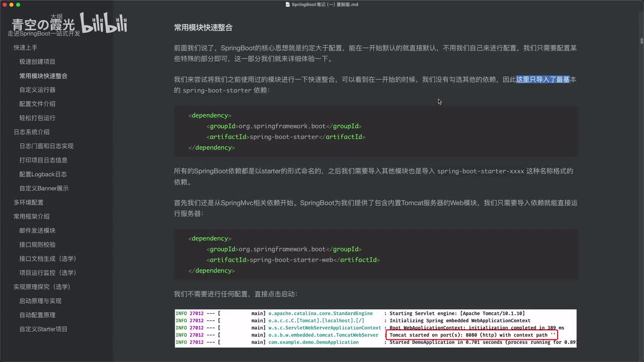
Task: Click the o.apache.catalina.core.StandardEngine logger name
Action: point(320,313)
